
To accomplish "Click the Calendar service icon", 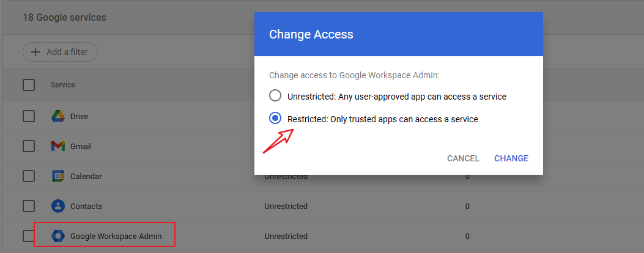I will coord(58,176).
